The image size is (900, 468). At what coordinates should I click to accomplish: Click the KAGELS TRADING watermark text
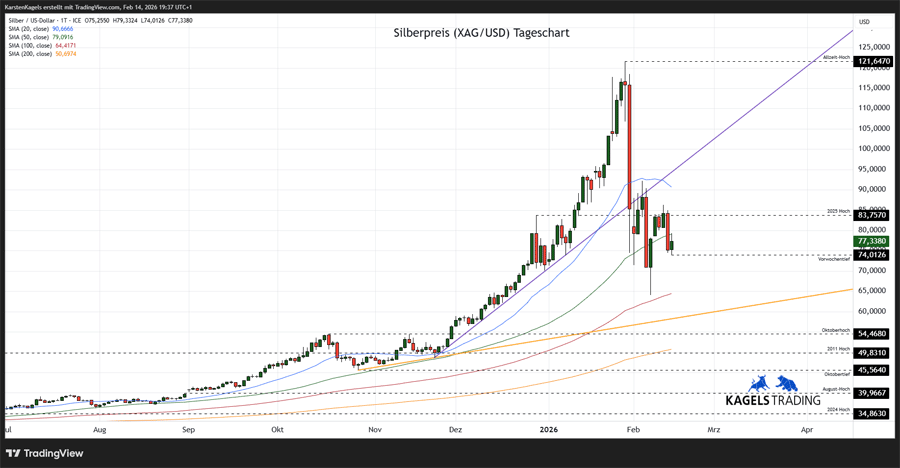tap(772, 400)
